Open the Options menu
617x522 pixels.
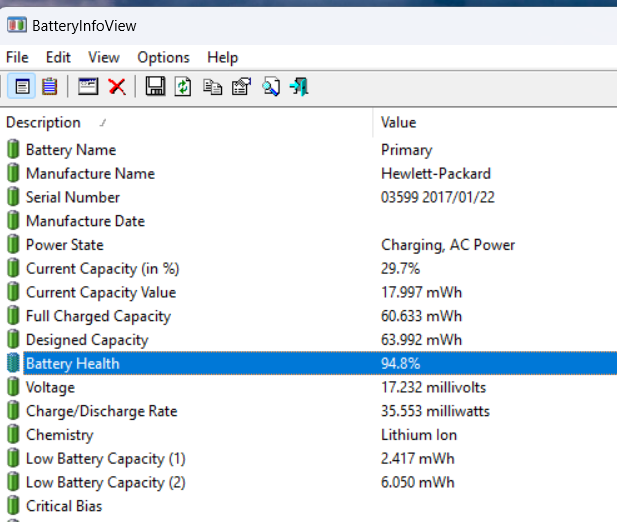[x=163, y=58]
